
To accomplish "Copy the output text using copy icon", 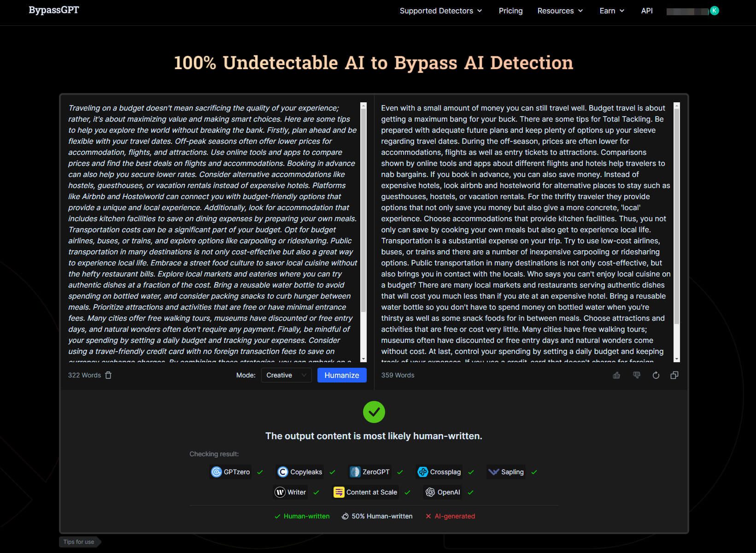I will pyautogui.click(x=674, y=375).
